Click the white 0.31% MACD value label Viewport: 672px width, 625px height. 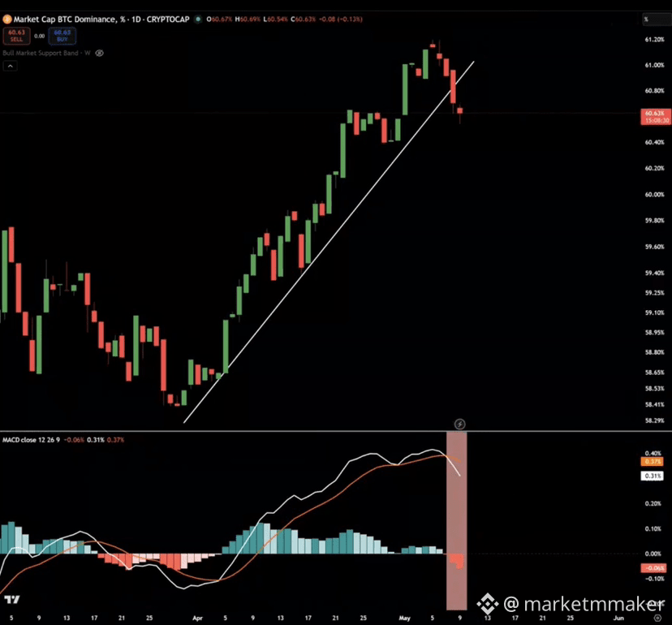point(652,476)
